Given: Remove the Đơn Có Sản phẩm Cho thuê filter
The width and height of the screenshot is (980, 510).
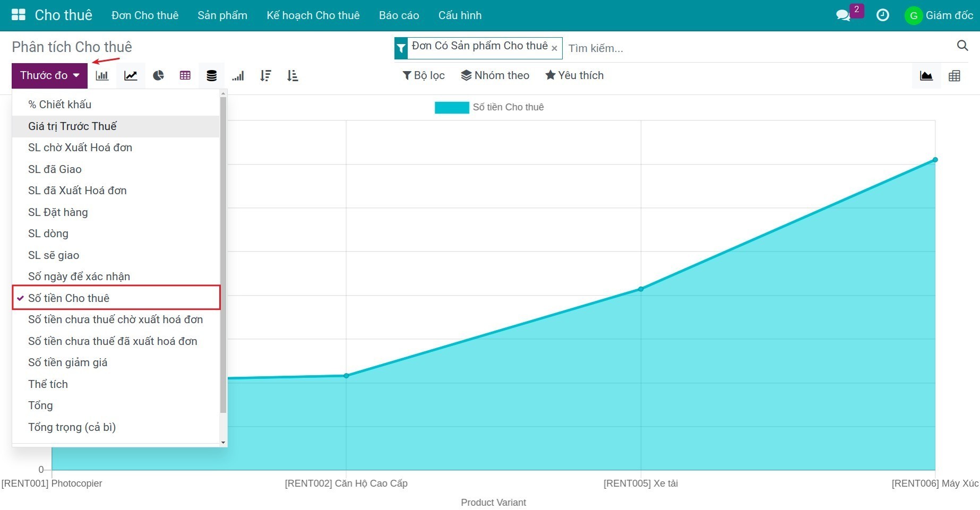Looking at the screenshot, I should click(554, 48).
